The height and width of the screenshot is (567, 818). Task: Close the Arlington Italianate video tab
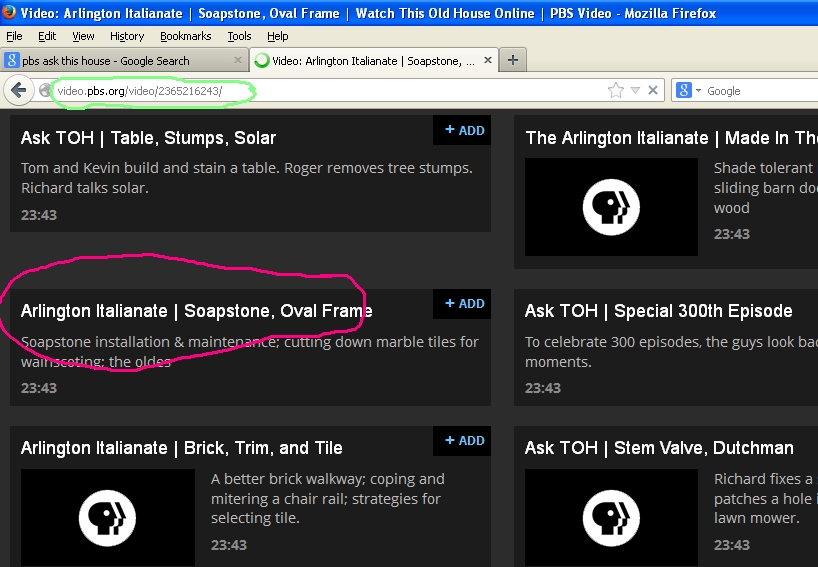click(488, 60)
